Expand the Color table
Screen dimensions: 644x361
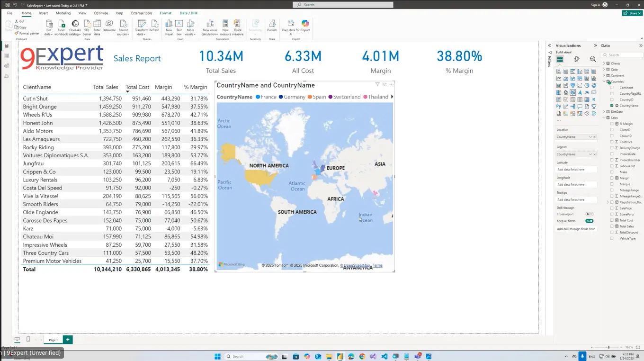pyautogui.click(x=604, y=69)
